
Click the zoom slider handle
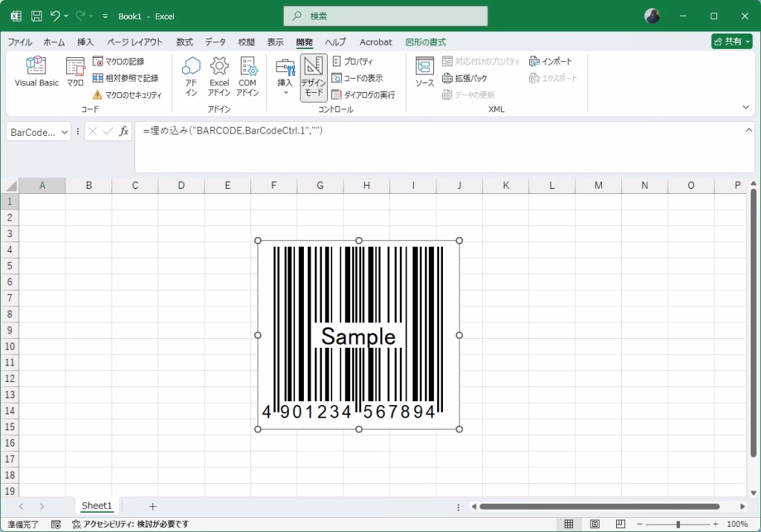pos(678,525)
